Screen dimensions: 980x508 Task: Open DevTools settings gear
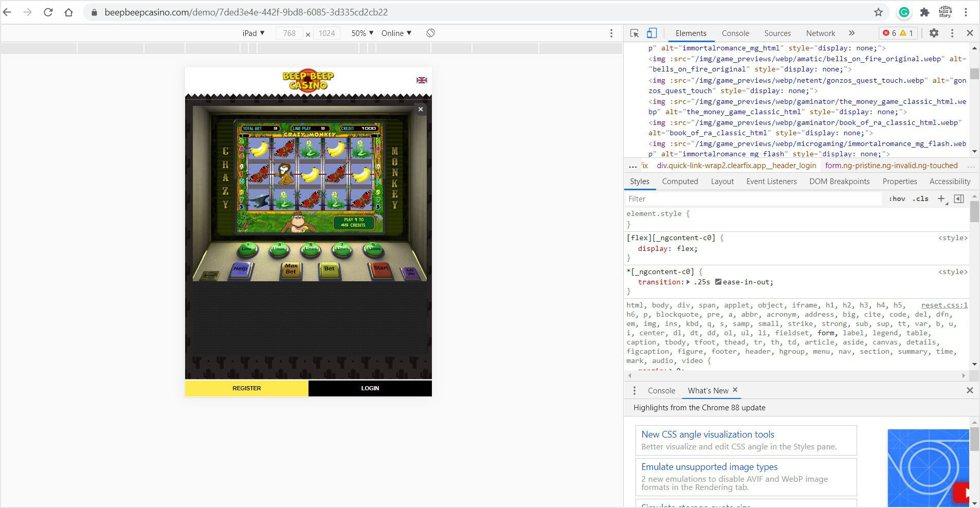pos(934,33)
